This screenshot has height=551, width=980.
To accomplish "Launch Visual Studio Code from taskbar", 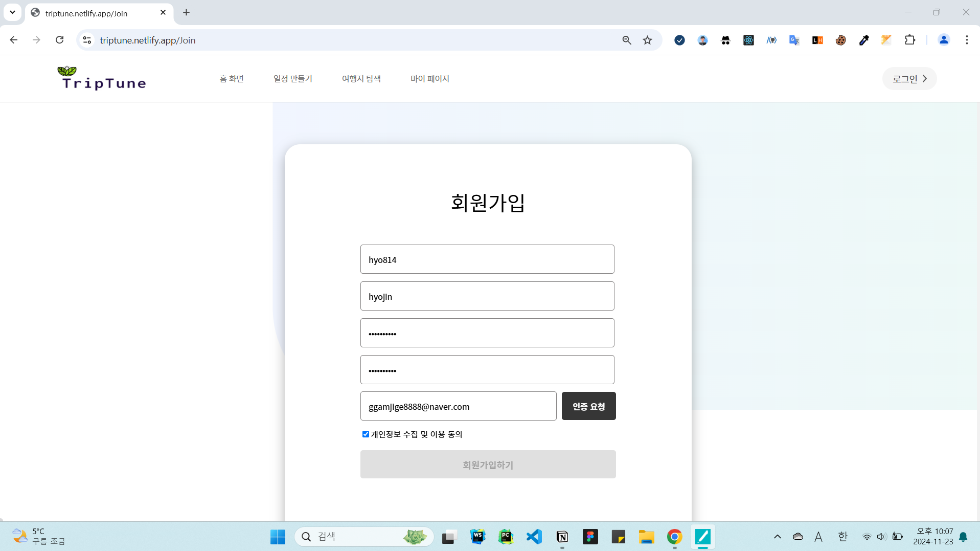I will coord(534,536).
